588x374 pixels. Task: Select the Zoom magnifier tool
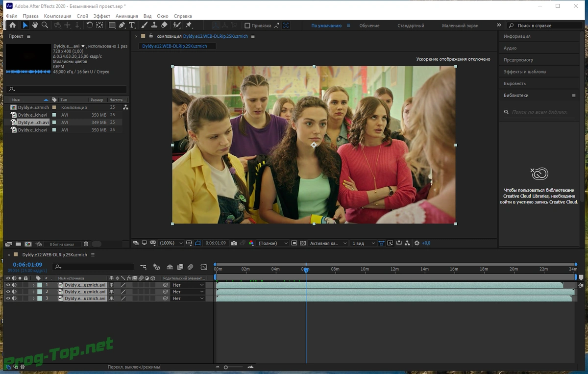45,25
